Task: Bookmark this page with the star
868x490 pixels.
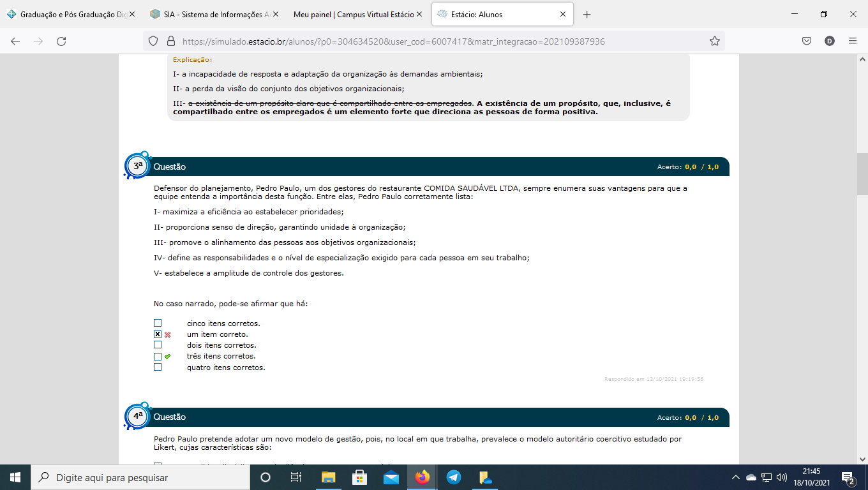Action: tap(715, 41)
